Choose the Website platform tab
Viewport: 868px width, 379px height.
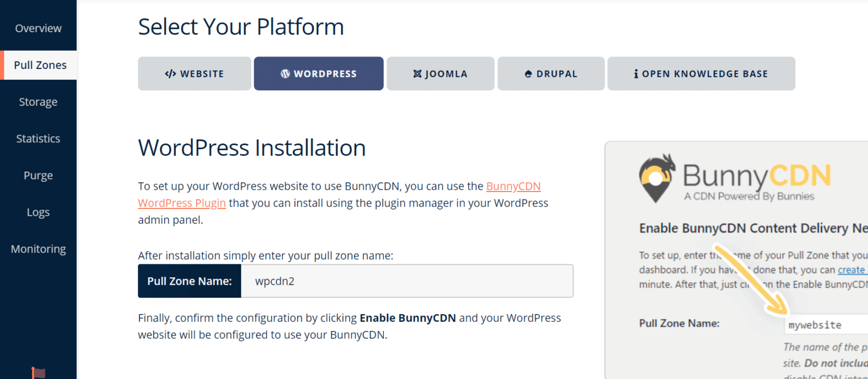pos(194,73)
